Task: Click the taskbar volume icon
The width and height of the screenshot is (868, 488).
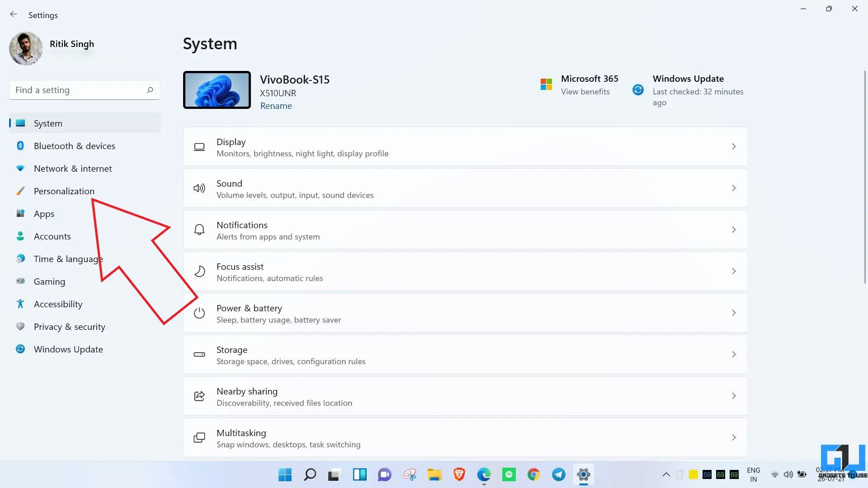Action: point(788,474)
